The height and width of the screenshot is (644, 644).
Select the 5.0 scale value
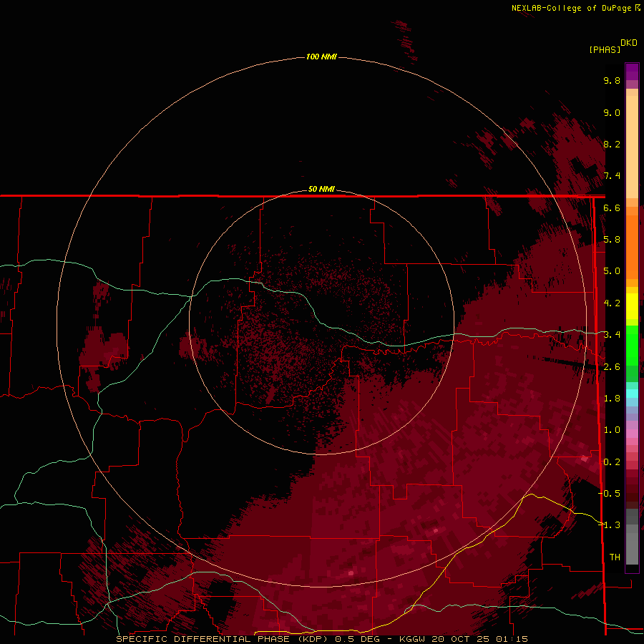point(612,271)
